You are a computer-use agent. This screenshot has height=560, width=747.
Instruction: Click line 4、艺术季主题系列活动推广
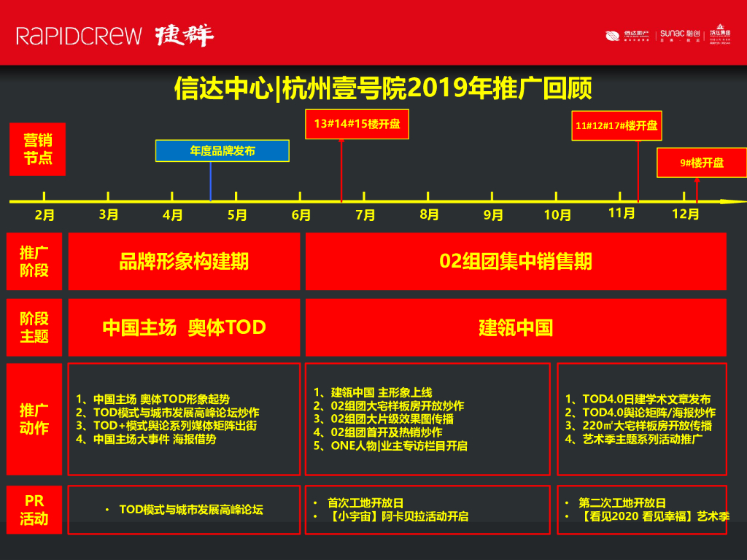pos(634,439)
